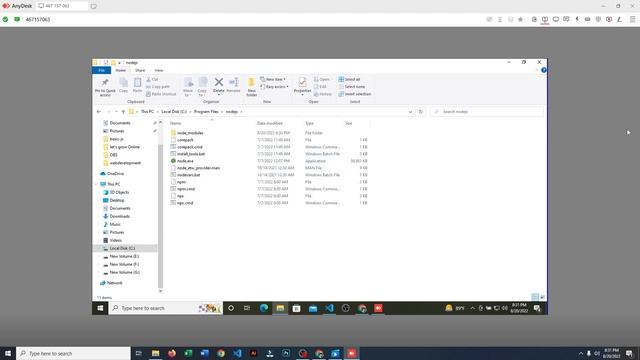The height and width of the screenshot is (360, 640).
Task: Click Program Files in the address bar
Action: point(206,111)
